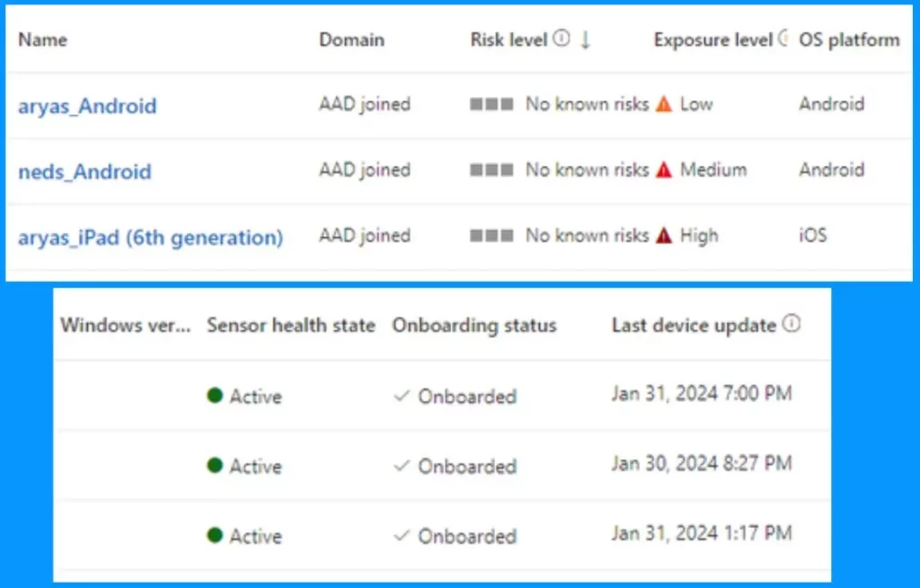Select 'Jan 31, 2024 7:00 PM' update time

(x=701, y=393)
